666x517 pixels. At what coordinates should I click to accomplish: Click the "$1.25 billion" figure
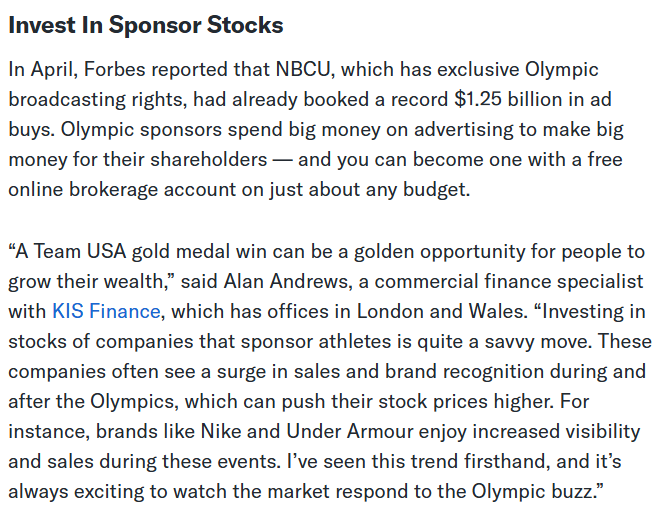click(x=502, y=99)
